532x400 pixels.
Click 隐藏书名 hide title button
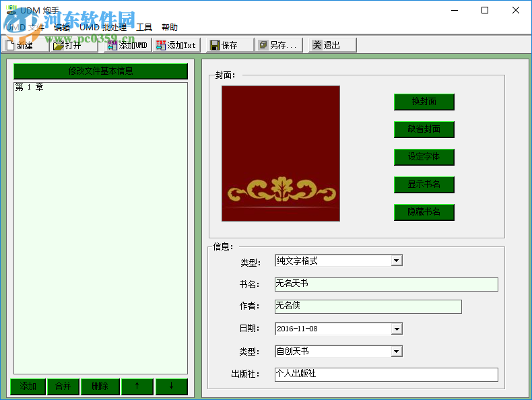[424, 212]
